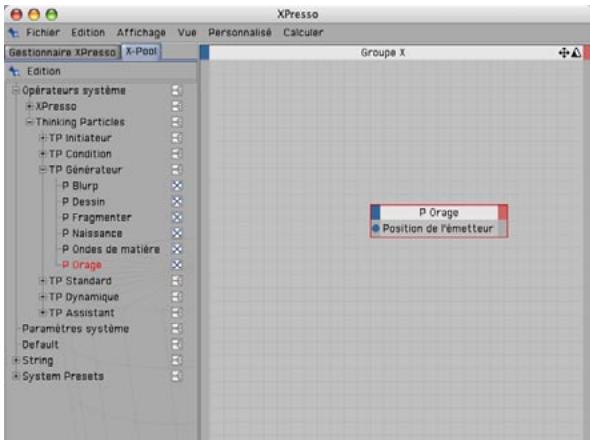Click the folder icon in XPresso row

point(176,106)
